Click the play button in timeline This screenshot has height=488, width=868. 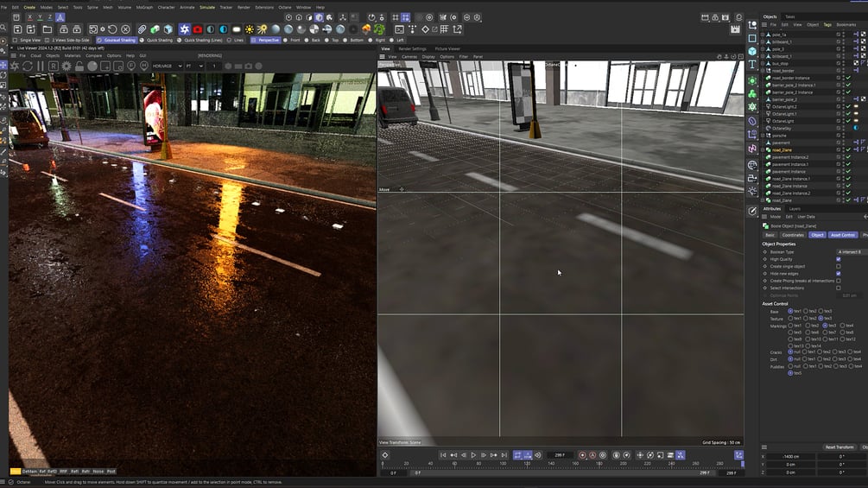click(x=473, y=455)
